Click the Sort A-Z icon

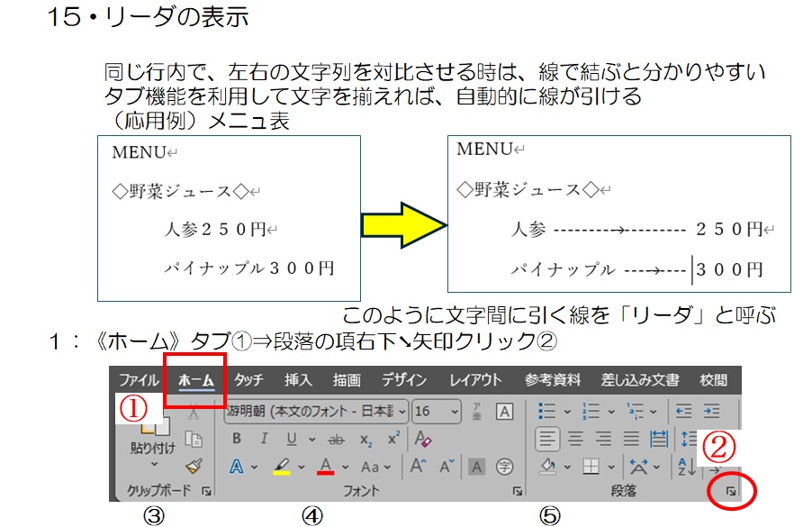(686, 467)
